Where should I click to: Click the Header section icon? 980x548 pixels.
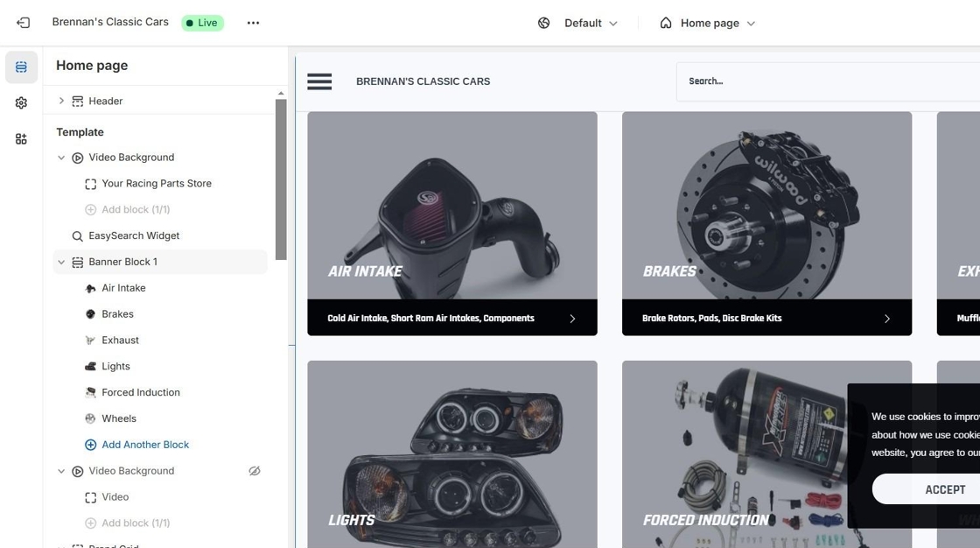click(x=78, y=102)
